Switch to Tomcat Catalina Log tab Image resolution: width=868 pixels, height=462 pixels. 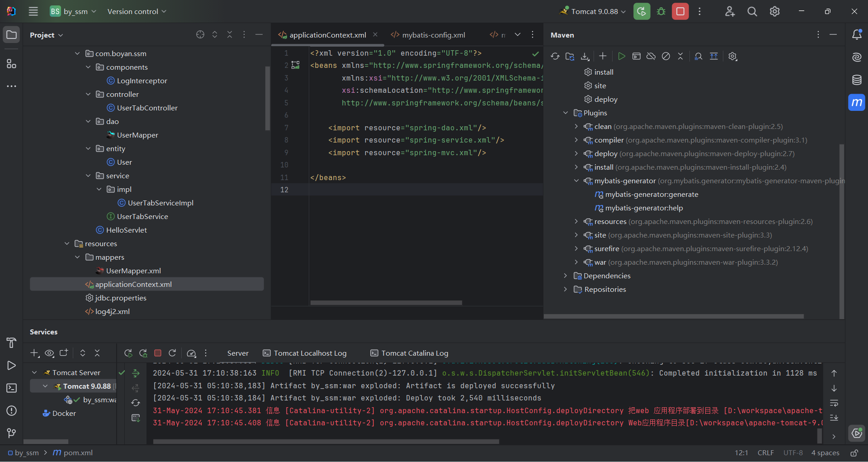pos(409,353)
